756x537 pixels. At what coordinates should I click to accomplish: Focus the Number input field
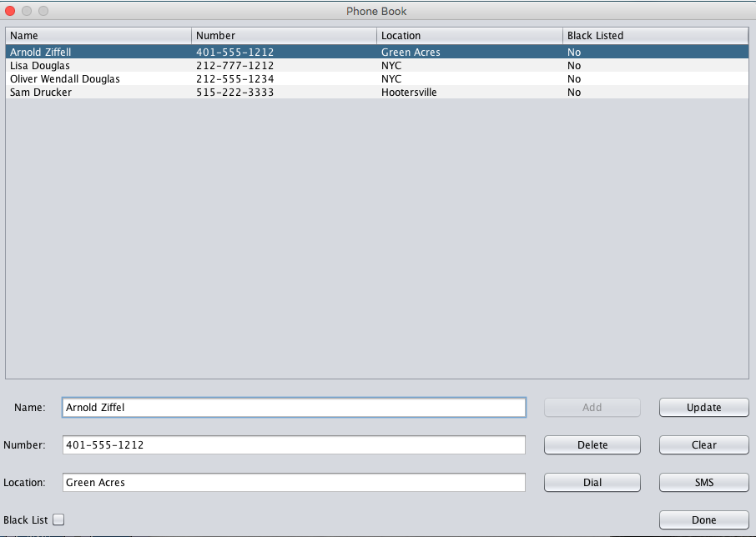[294, 445]
